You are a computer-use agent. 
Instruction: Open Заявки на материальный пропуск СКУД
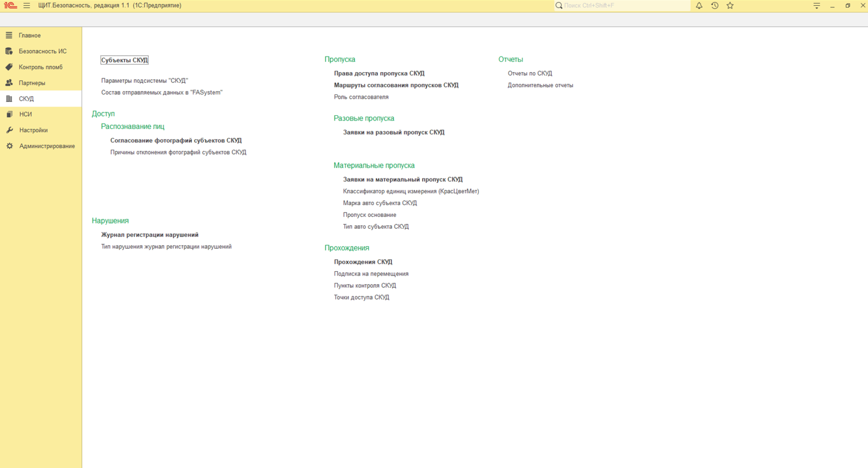click(x=403, y=180)
